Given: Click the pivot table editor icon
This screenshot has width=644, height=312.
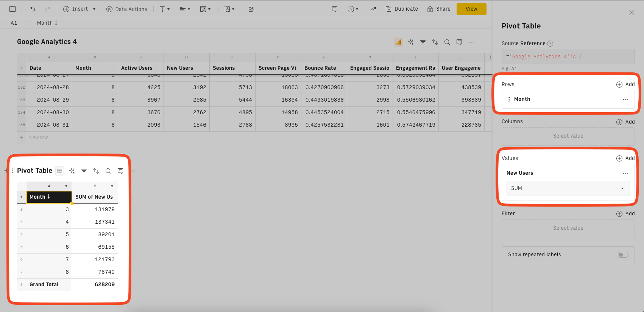Looking at the screenshot, I should point(60,171).
